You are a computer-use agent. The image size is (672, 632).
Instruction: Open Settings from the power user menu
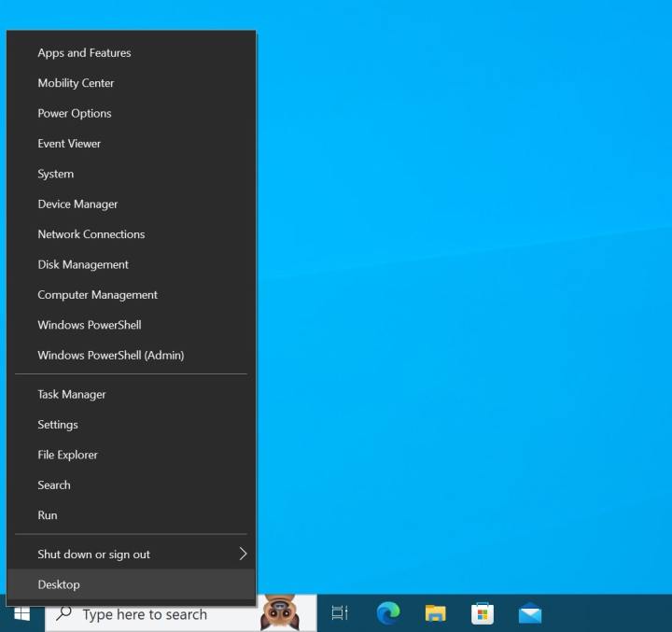(x=58, y=425)
